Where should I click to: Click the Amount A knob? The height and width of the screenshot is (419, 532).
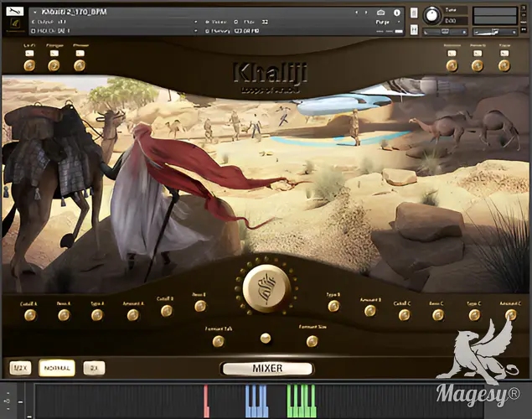pos(133,315)
